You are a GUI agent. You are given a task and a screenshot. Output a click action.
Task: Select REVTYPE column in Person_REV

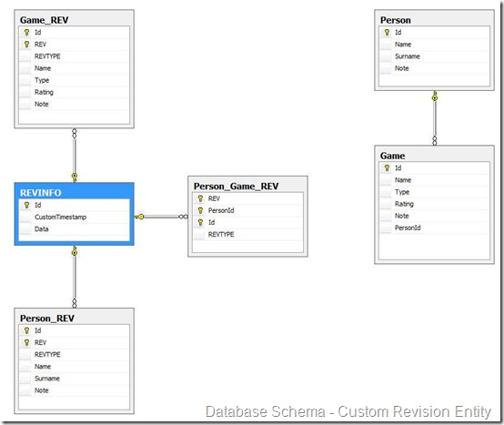click(75, 354)
